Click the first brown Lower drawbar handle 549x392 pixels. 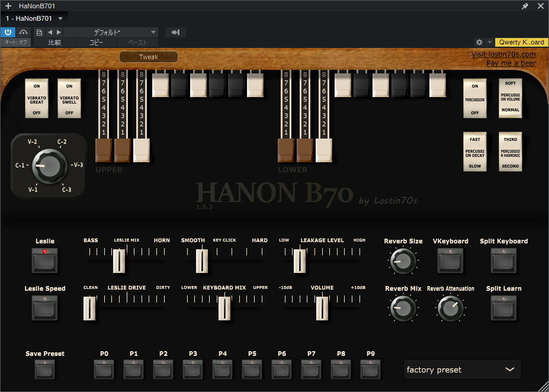tap(286, 150)
